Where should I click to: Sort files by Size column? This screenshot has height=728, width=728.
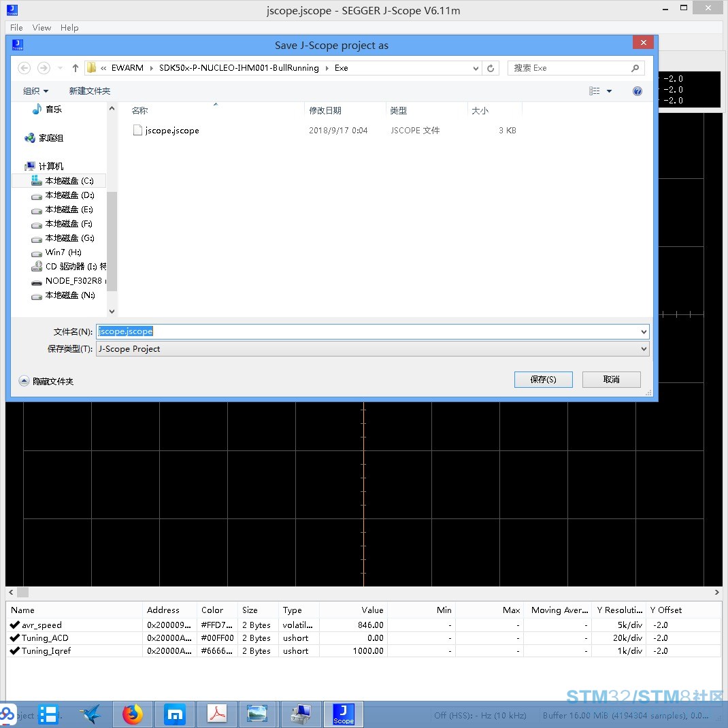[495, 110]
